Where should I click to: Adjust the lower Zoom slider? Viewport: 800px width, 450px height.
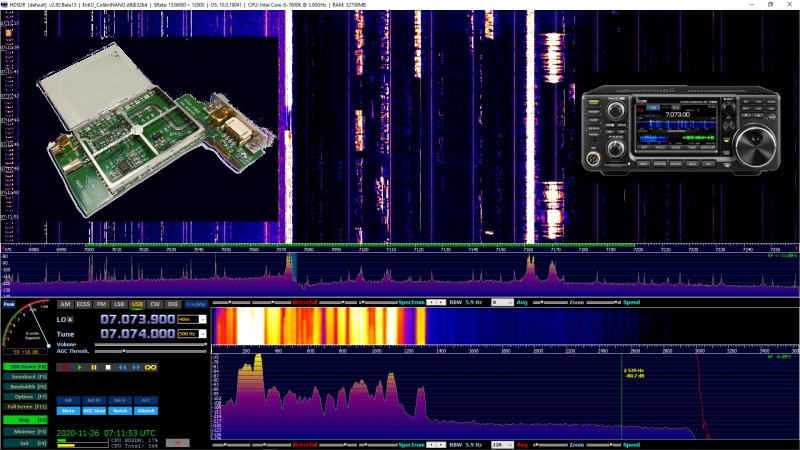tap(551, 445)
